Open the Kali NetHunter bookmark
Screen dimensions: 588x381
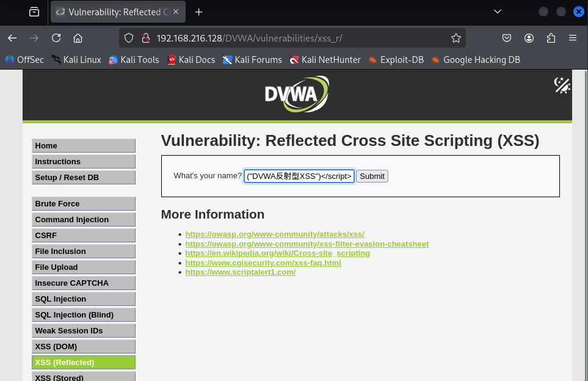(x=325, y=60)
